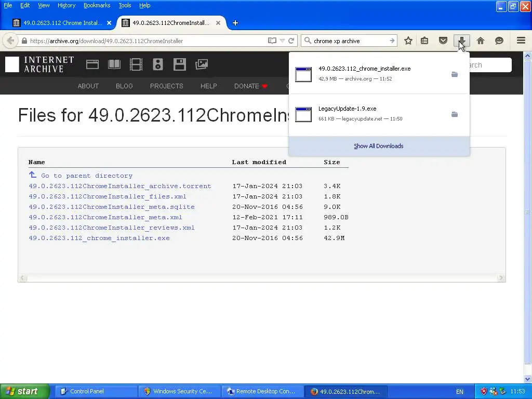This screenshot has height=399, width=532.
Task: Open containing folder for chrome_installer.exe download
Action: pyautogui.click(x=455, y=74)
